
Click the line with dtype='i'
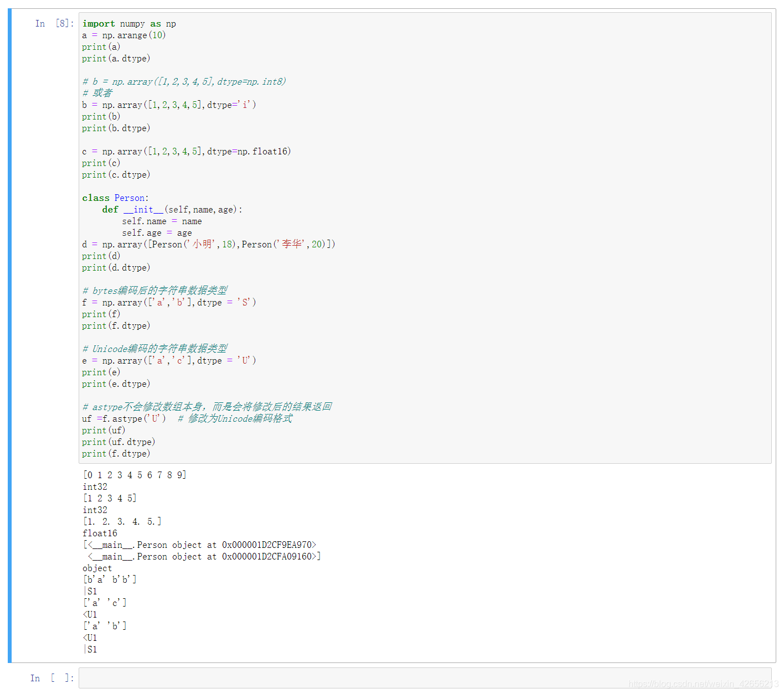(x=169, y=105)
